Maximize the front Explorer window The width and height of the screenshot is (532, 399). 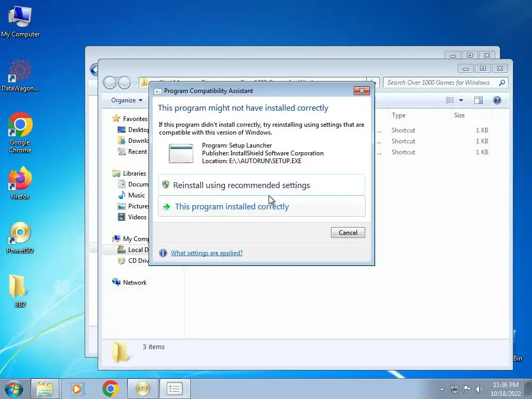tap(483, 69)
